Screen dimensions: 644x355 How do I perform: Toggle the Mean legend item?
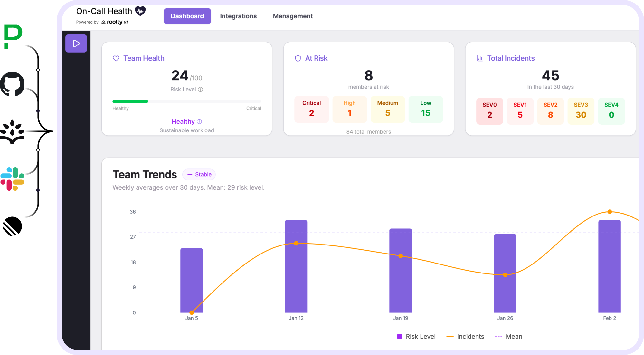(x=508, y=336)
